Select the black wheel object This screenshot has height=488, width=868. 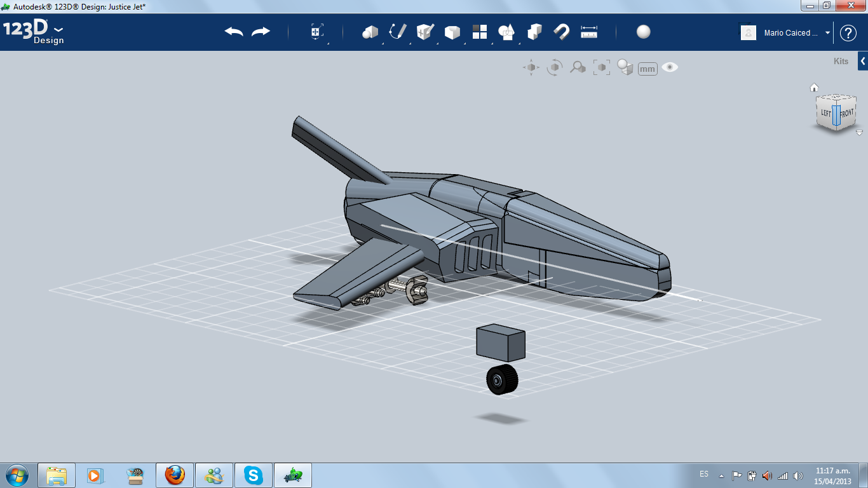coord(503,380)
